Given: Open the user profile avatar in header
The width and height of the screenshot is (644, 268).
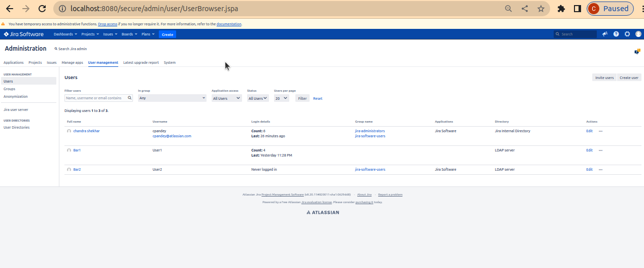Looking at the screenshot, I should (x=638, y=34).
